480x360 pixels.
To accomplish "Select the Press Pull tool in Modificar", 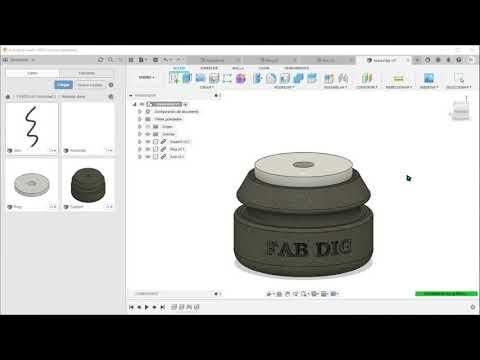I will point(258,78).
